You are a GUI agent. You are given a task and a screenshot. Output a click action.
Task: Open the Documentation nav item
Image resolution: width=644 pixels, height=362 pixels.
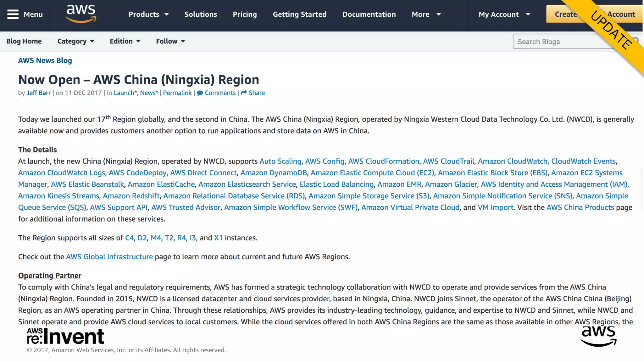pyautogui.click(x=369, y=14)
